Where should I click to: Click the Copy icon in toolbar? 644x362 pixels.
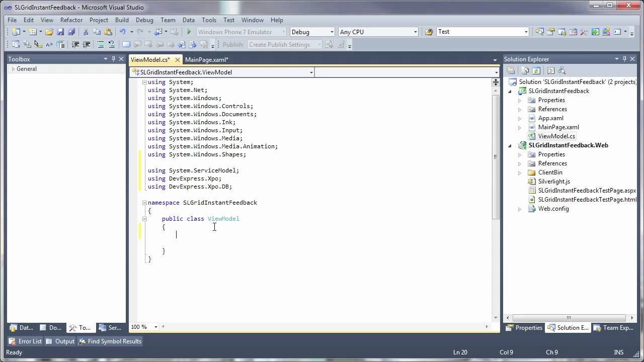pos(97,32)
